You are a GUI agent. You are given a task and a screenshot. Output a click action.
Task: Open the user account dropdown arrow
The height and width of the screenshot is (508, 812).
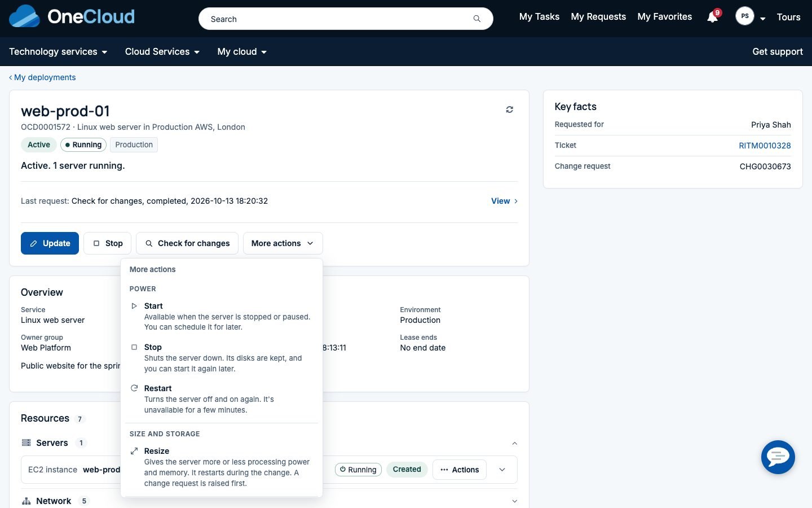pos(763,19)
